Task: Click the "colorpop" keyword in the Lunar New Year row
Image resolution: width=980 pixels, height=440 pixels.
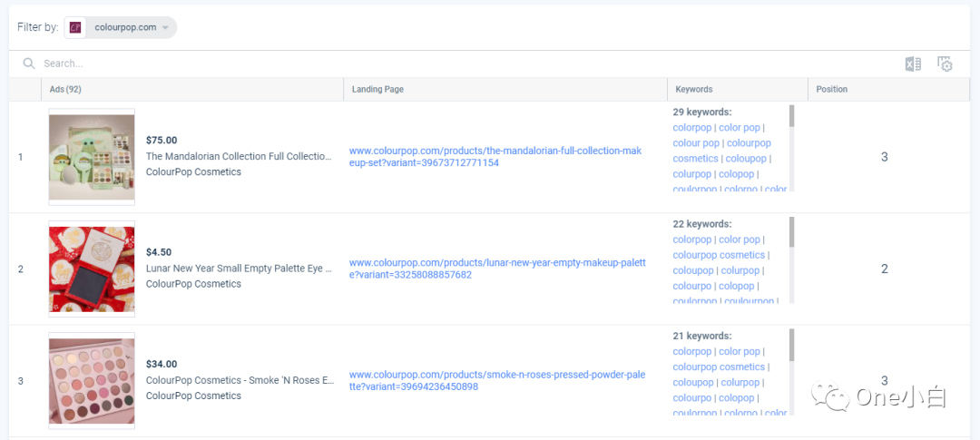Action: 691,240
